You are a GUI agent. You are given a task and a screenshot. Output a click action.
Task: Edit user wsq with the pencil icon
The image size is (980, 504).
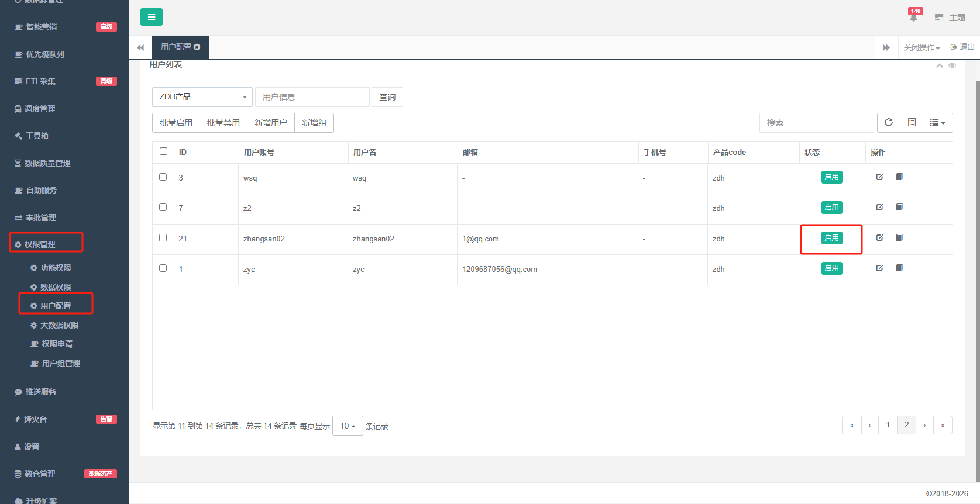point(879,177)
